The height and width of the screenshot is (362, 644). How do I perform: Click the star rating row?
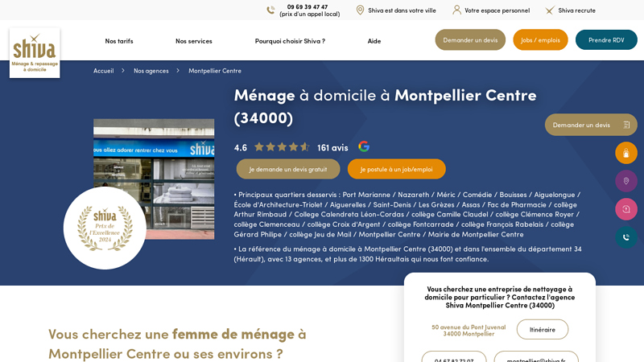282,147
